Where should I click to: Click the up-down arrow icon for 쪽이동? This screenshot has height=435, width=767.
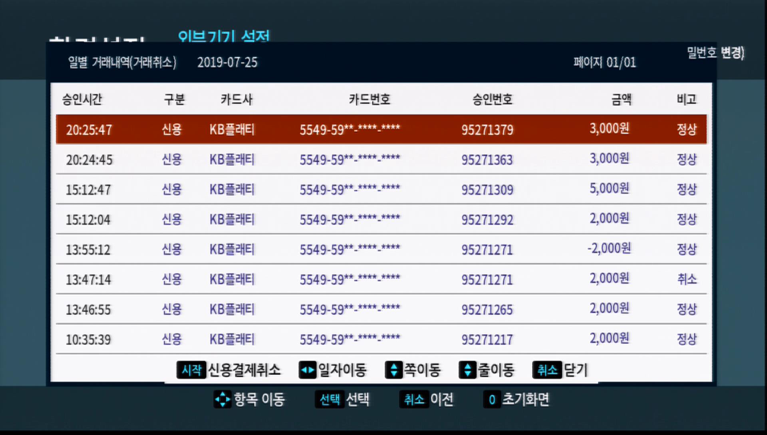pyautogui.click(x=393, y=370)
